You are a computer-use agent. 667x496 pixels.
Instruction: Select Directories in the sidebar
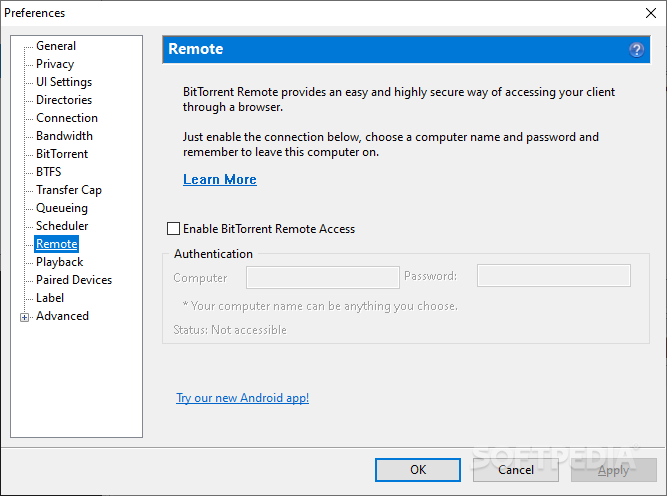click(64, 100)
